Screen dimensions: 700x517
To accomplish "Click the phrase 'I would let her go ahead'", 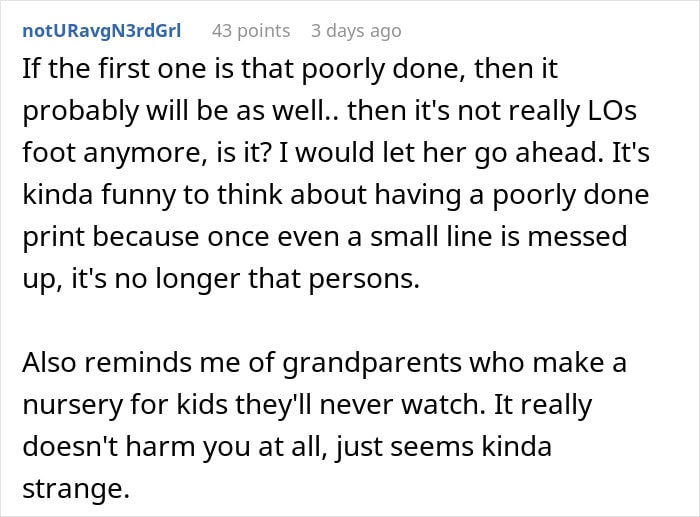I will [x=438, y=153].
